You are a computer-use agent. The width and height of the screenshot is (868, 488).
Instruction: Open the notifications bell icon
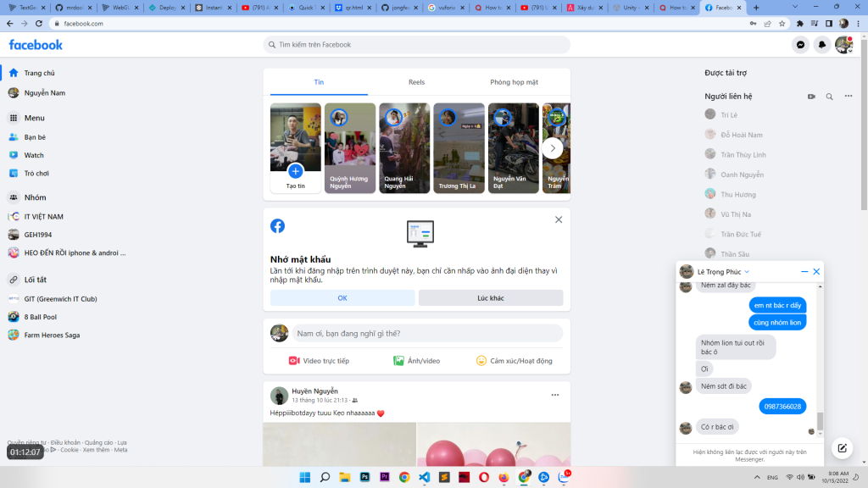pyautogui.click(x=821, y=45)
